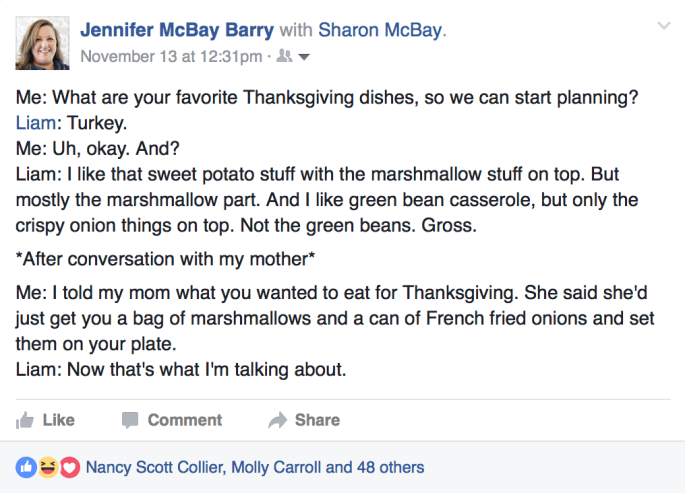This screenshot has height=493, width=685.
Task: Click the laughing Haha reaction emoji
Action: tap(47, 467)
